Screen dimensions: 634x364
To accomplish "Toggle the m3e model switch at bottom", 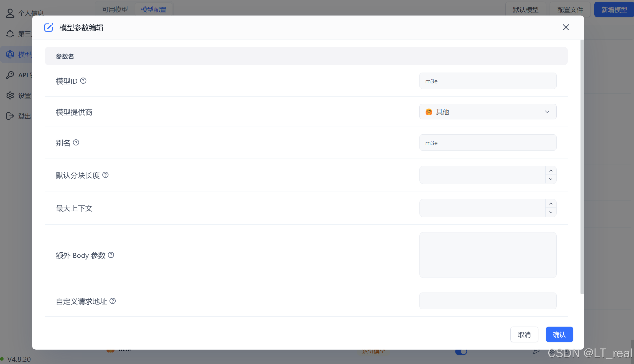I will [x=461, y=352].
